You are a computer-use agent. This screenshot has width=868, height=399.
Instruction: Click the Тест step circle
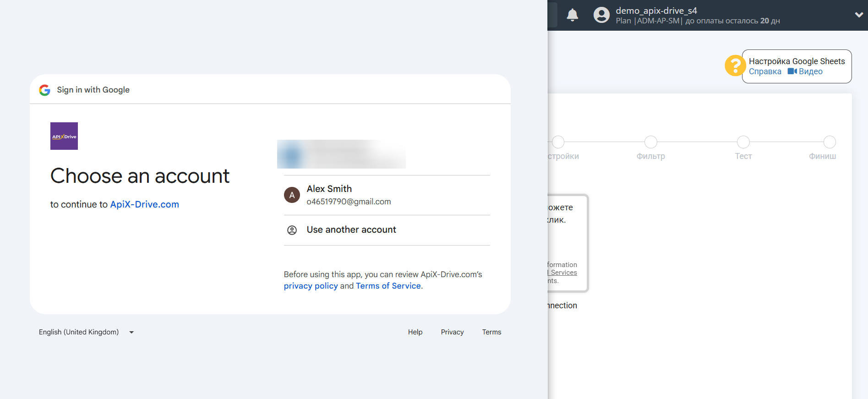pos(743,142)
